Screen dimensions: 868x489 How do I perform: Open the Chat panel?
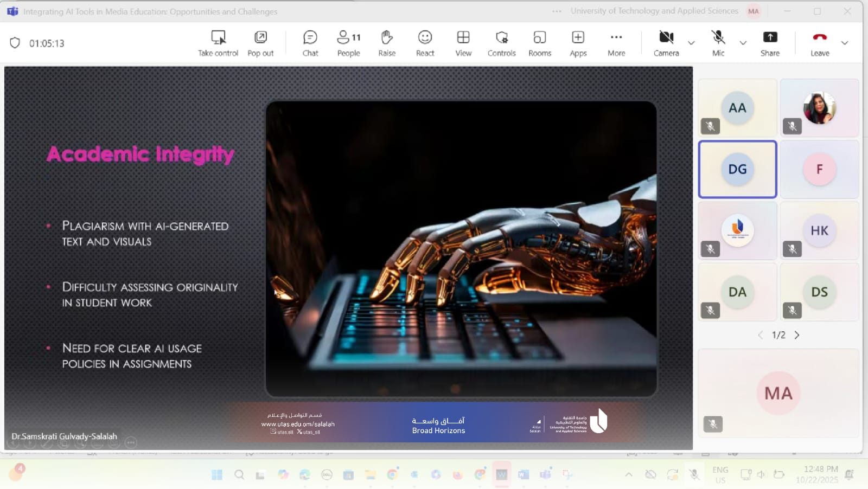tap(310, 43)
